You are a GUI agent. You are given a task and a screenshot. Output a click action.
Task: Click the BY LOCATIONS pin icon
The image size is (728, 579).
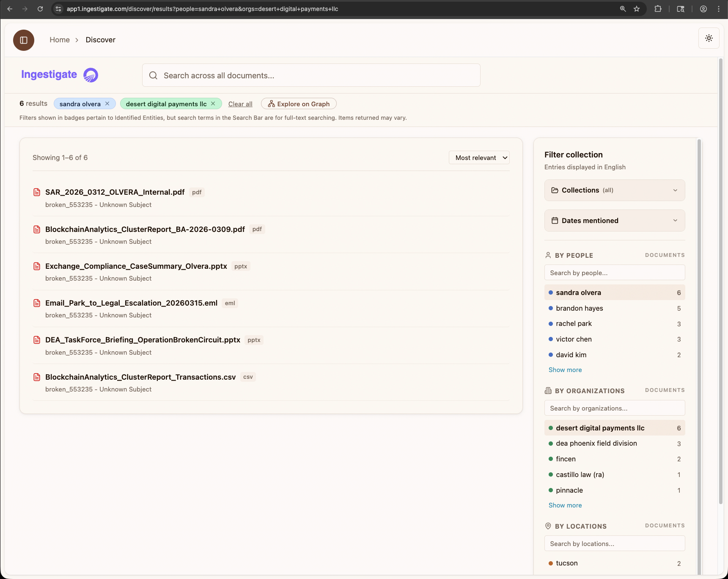tap(548, 526)
